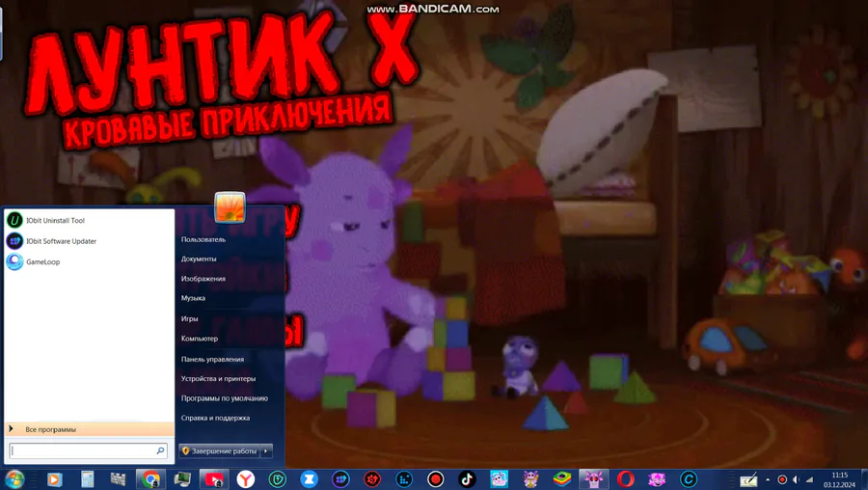Expand shutdown options arrow

click(x=266, y=451)
